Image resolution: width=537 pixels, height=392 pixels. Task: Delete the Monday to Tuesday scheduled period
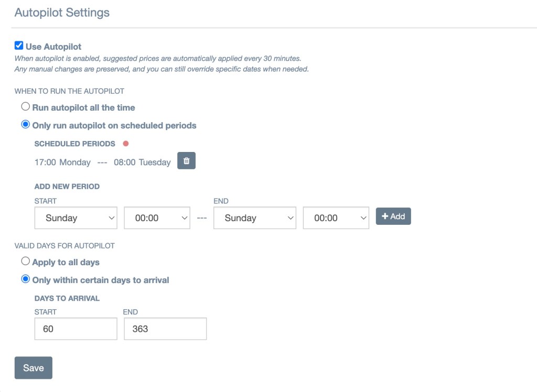point(186,161)
